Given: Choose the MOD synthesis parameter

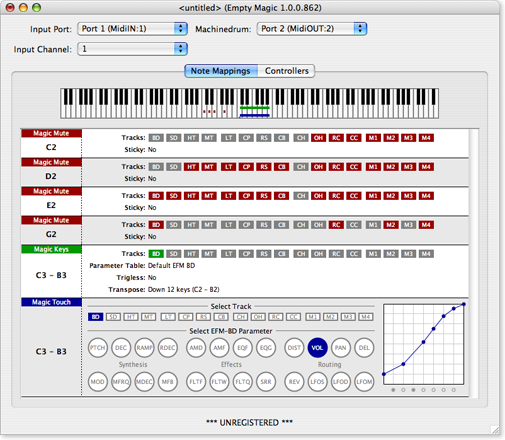Looking at the screenshot, I should click(x=98, y=382).
